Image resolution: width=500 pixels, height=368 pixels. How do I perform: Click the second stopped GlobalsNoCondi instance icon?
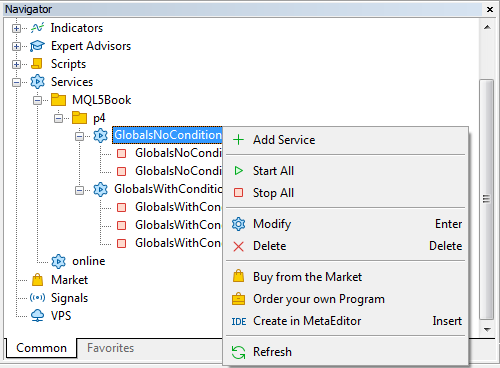click(x=122, y=171)
